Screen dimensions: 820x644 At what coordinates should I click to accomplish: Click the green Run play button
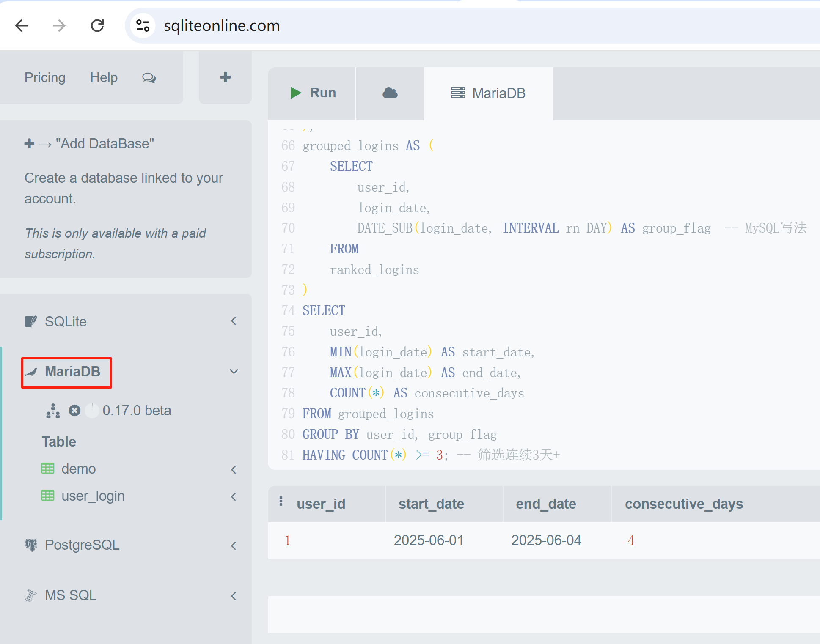[x=312, y=93]
